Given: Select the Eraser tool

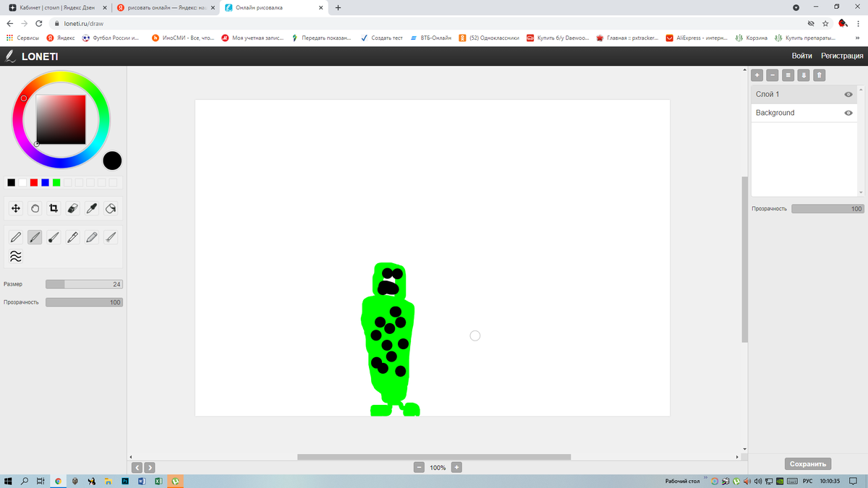Looking at the screenshot, I should point(72,208).
